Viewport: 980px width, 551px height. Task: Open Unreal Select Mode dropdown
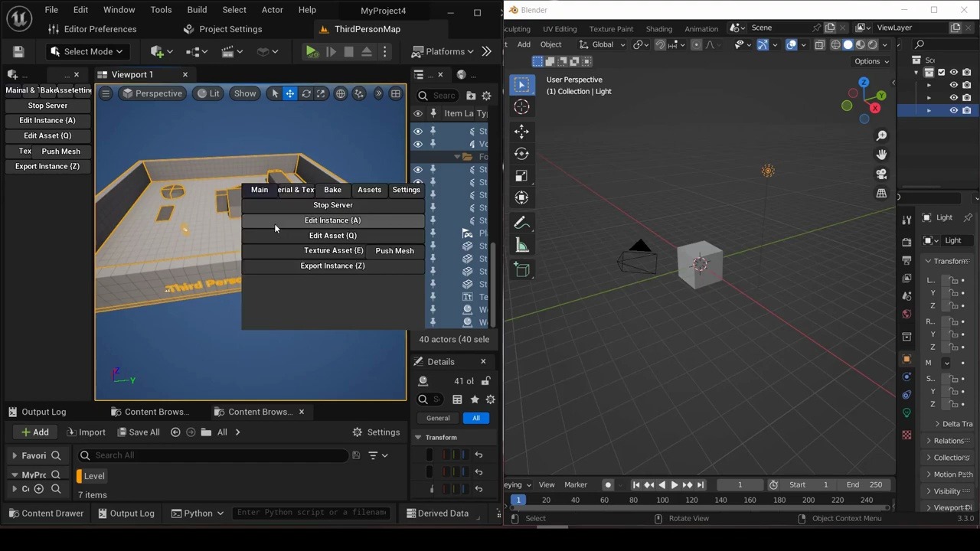89,51
